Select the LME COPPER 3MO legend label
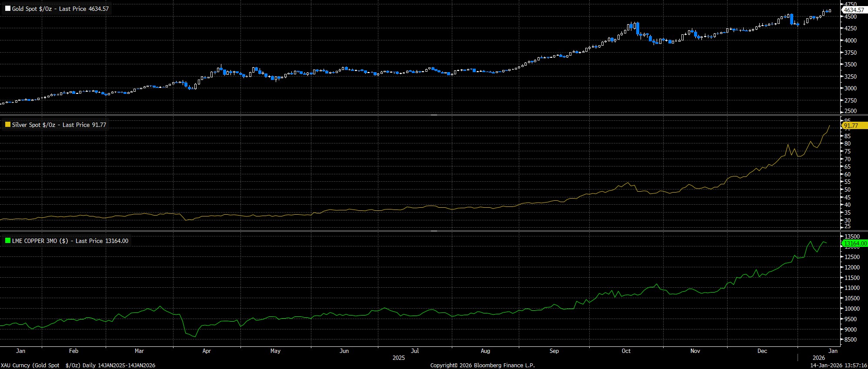The height and width of the screenshot is (369, 868). [x=70, y=241]
